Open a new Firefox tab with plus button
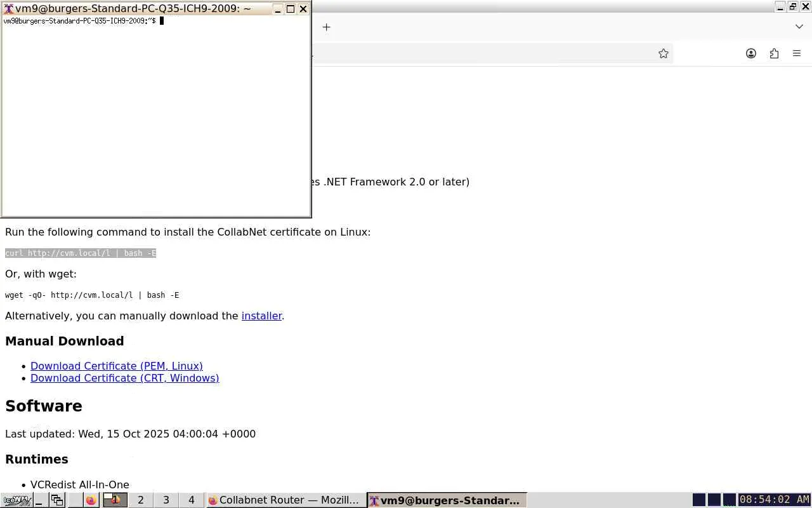 point(326,27)
